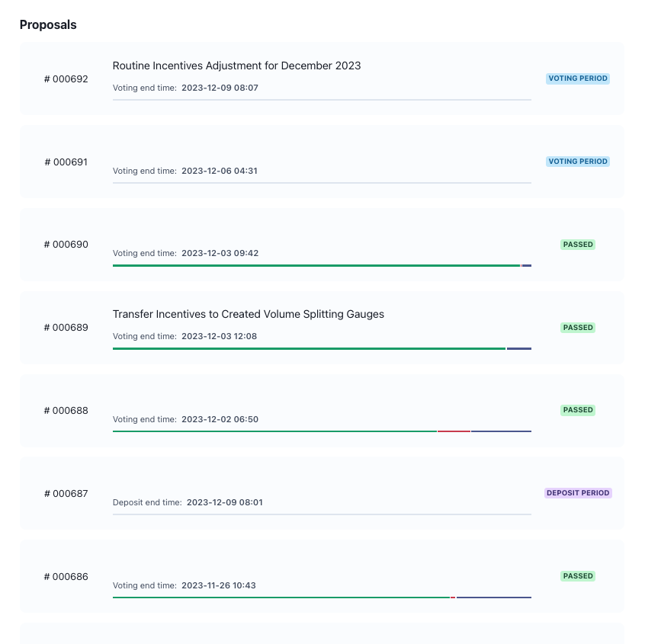This screenshot has height=644, width=645.
Task: Open proposal number # 000688
Action: coord(66,410)
